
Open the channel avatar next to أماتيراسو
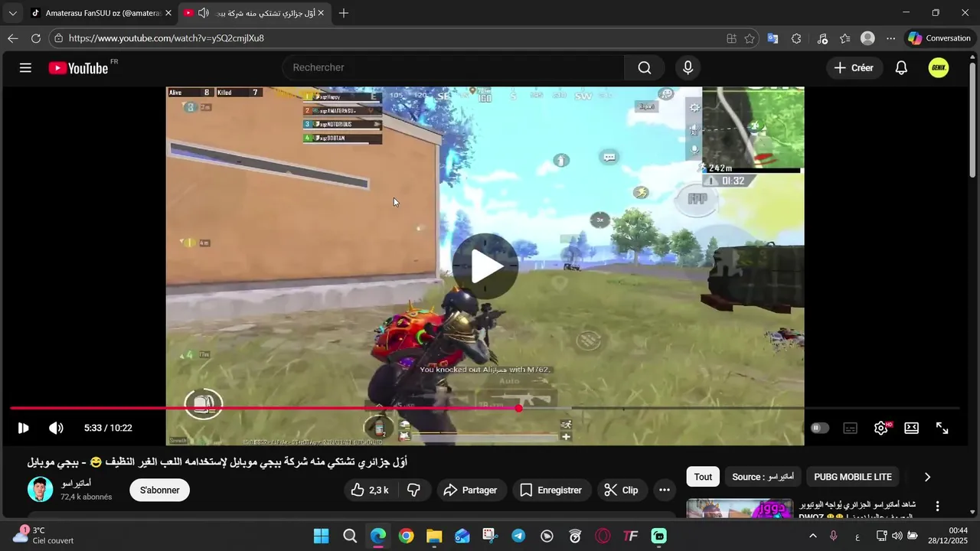tap(41, 489)
